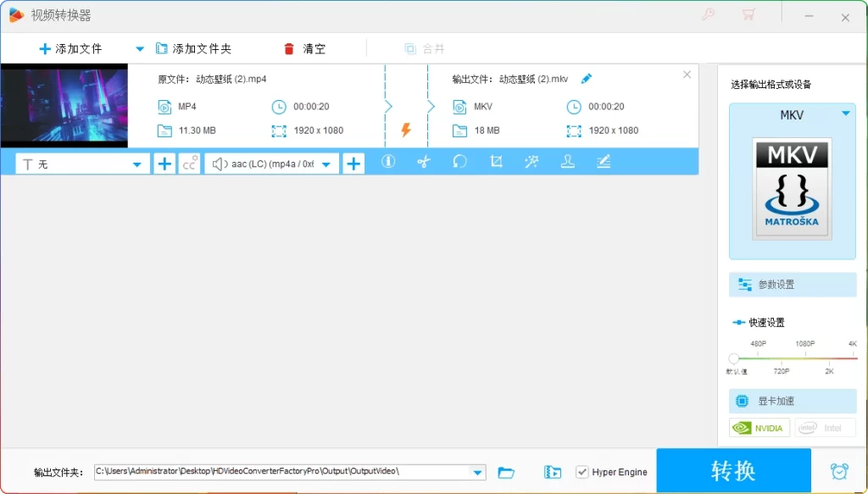
Task: Open 参数设置 parameter settings
Action: pyautogui.click(x=793, y=284)
